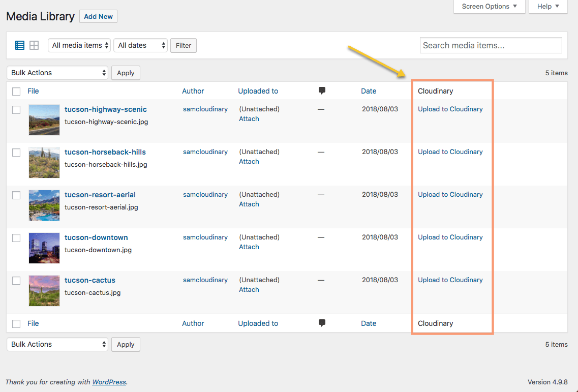
Task: Switch to grid view icon
Action: (34, 45)
